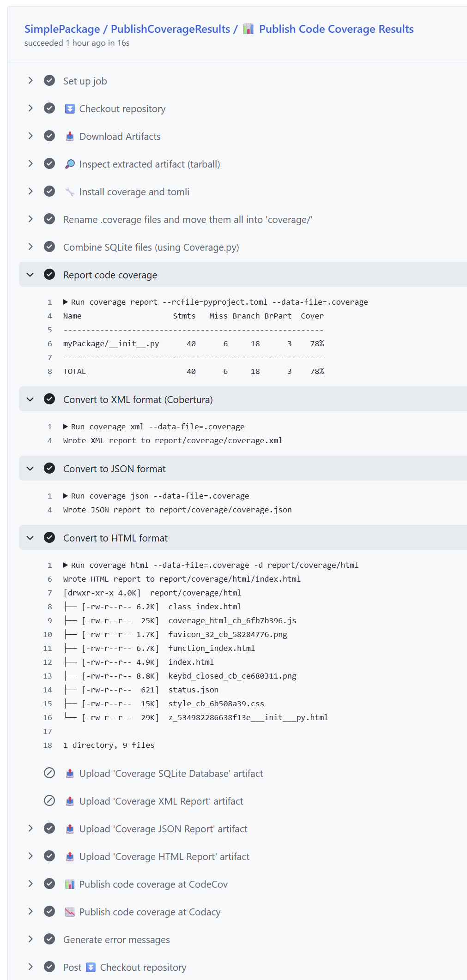Collapse the Report code coverage step
The height and width of the screenshot is (980, 467).
[30, 275]
